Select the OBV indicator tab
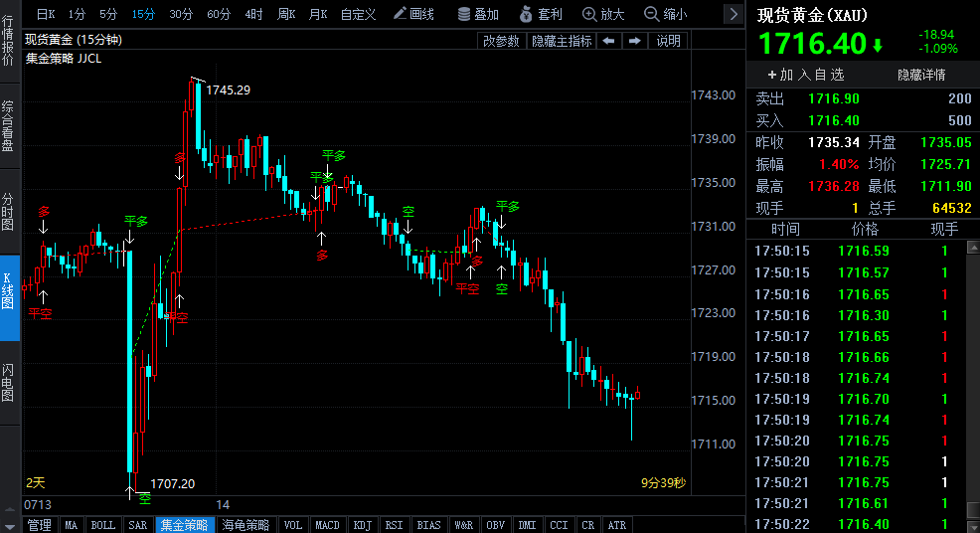This screenshot has height=533, width=980. (x=496, y=525)
